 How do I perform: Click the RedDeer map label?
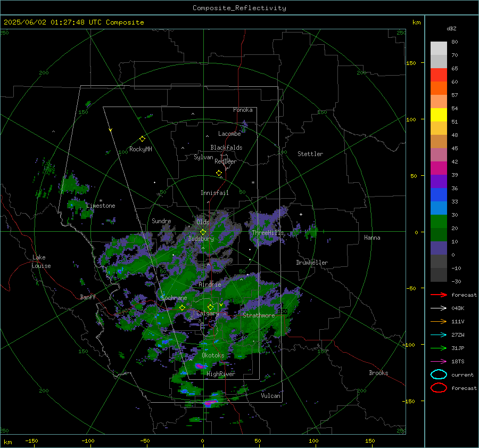click(226, 161)
